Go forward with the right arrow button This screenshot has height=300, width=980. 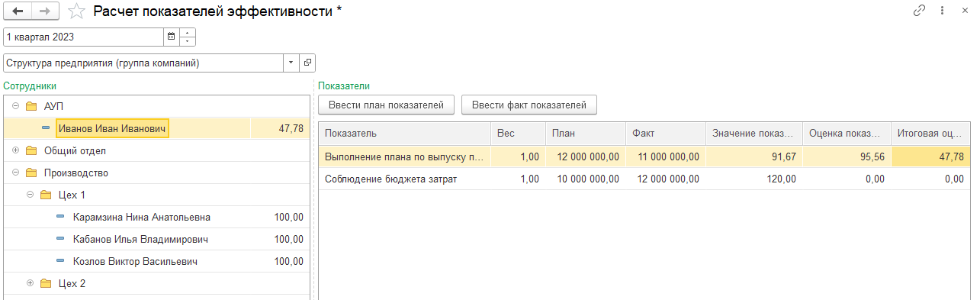coord(46,11)
